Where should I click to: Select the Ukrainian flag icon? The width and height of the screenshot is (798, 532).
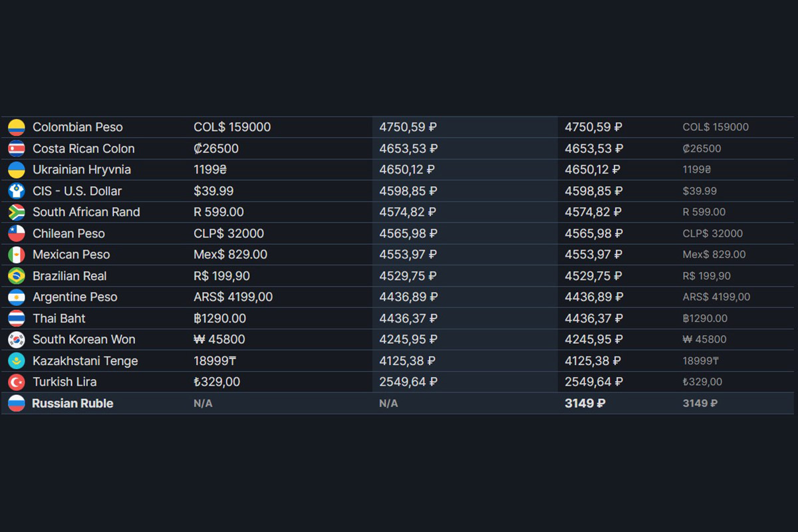click(x=17, y=170)
